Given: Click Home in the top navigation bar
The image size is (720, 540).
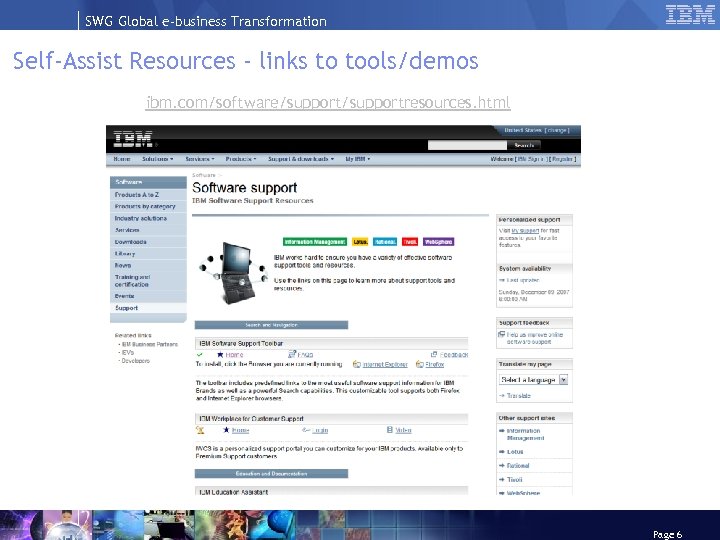Looking at the screenshot, I should [122, 159].
